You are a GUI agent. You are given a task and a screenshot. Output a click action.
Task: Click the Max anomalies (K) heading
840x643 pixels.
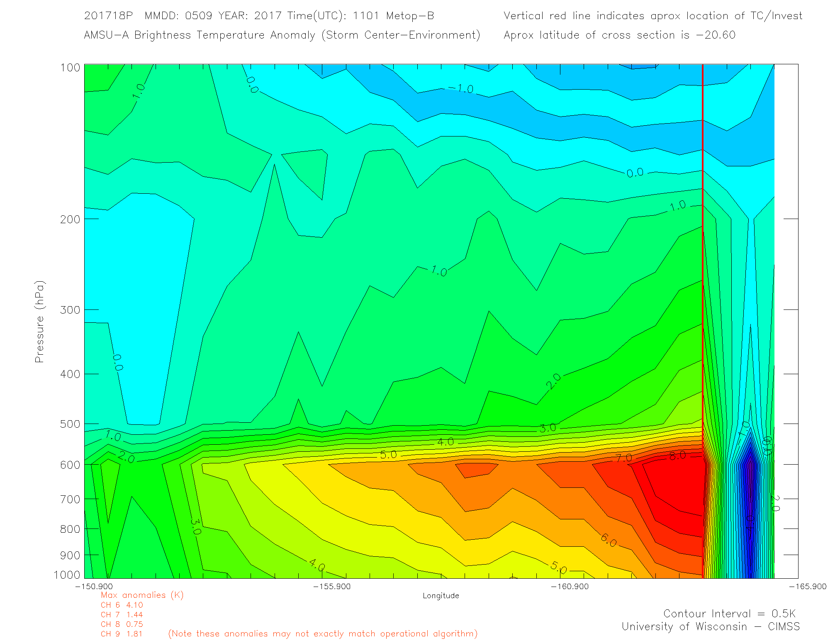(x=142, y=595)
